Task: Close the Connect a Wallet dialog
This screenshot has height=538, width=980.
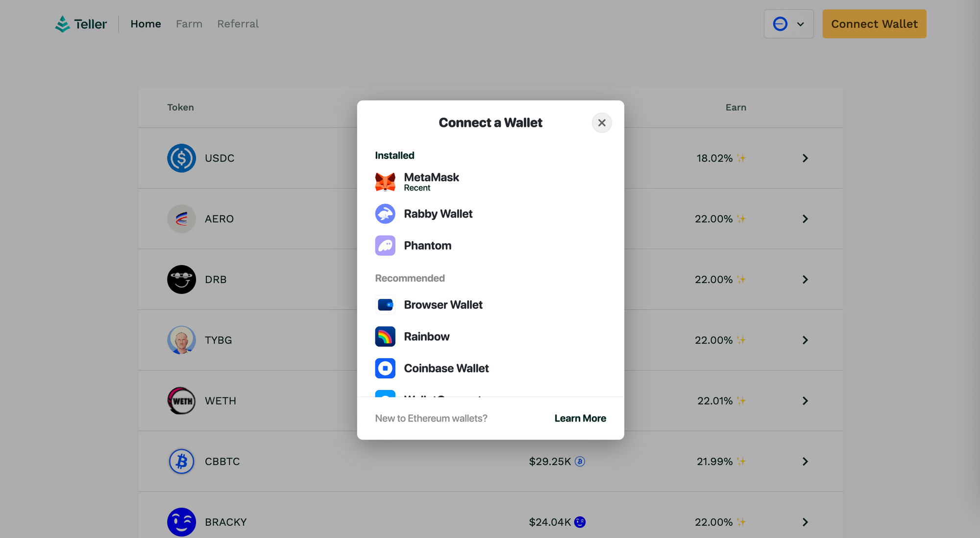Action: pyautogui.click(x=602, y=123)
